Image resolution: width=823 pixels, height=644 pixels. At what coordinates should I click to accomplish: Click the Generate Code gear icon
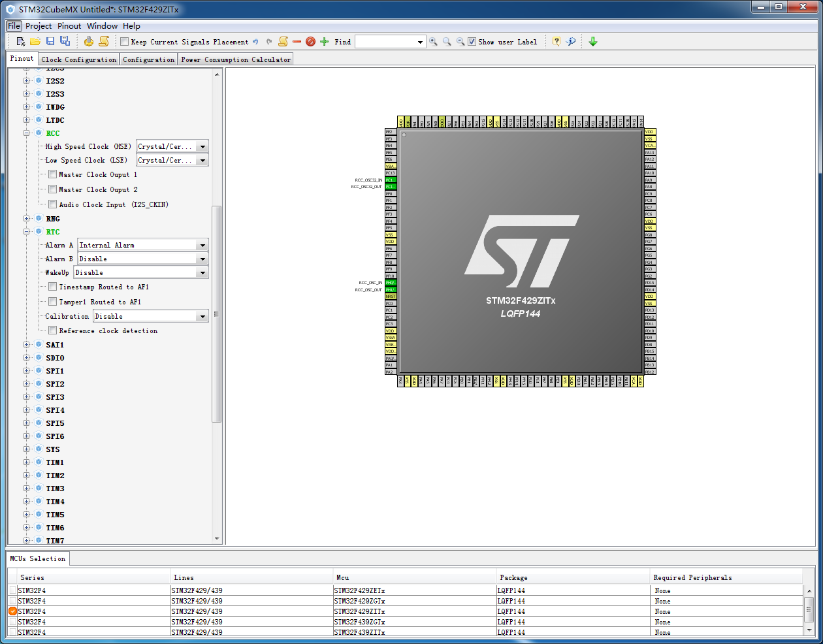point(89,41)
